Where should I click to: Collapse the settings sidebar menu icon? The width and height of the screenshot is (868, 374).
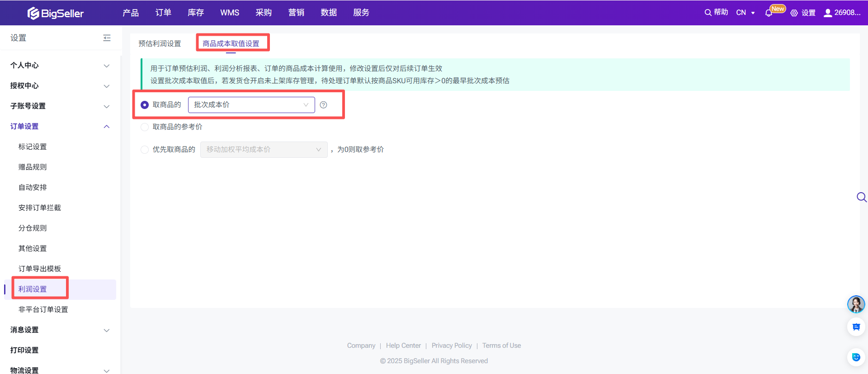pyautogui.click(x=107, y=38)
